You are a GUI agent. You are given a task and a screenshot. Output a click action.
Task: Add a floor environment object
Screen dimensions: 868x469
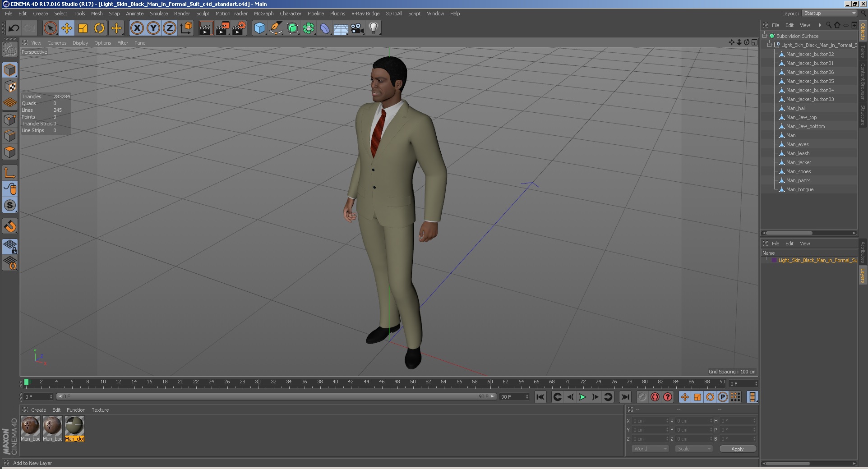coord(341,28)
